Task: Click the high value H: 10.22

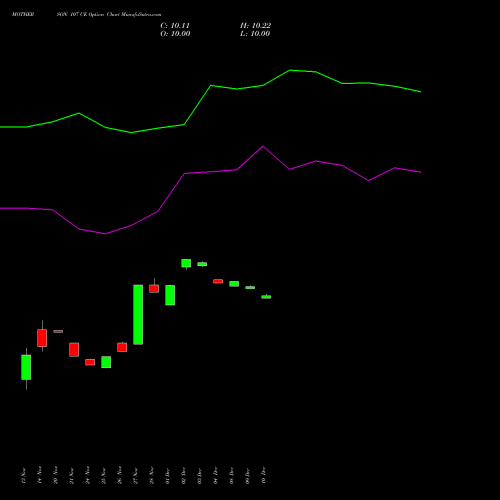Action: (255, 26)
